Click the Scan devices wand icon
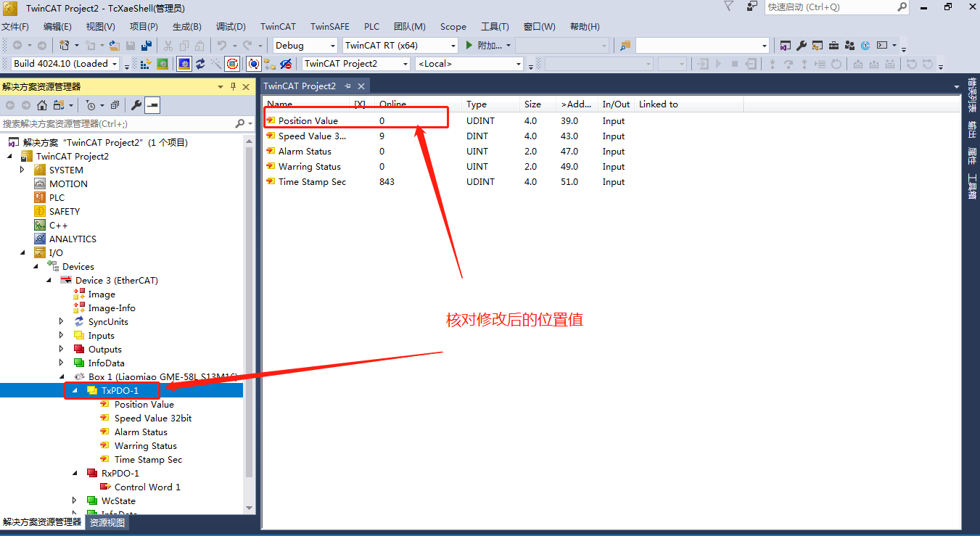This screenshot has width=980, height=536. [x=215, y=64]
